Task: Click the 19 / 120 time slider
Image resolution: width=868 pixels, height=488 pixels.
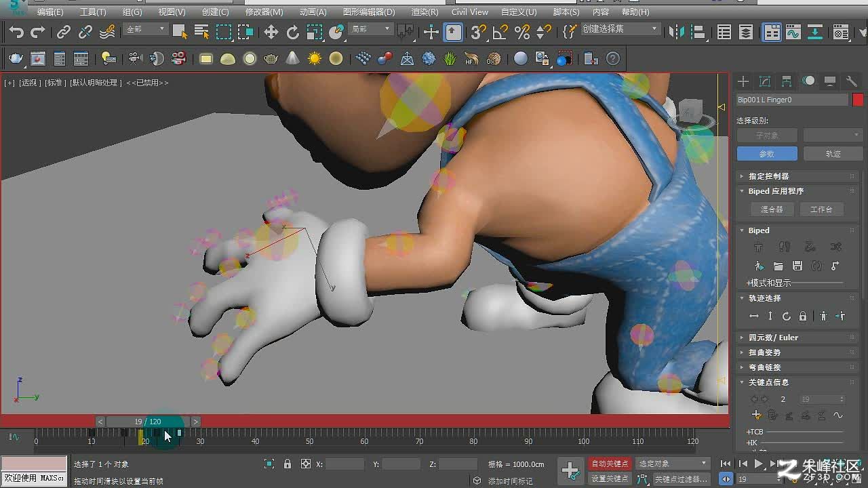Action: (147, 422)
